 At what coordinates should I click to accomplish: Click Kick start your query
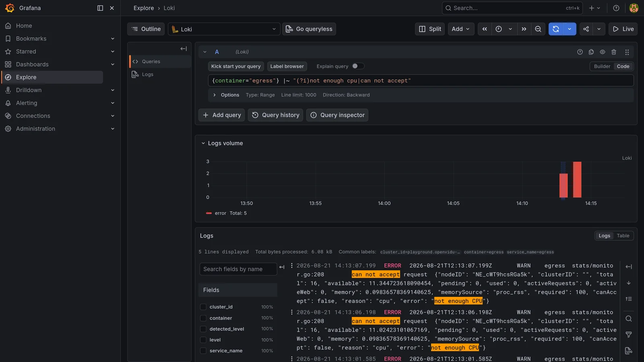(236, 66)
